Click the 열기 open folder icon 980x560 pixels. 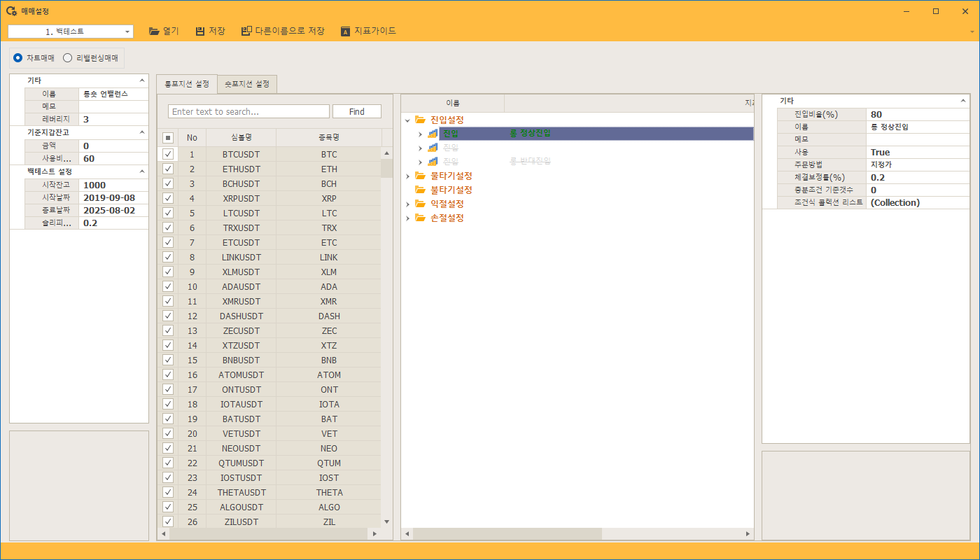pos(154,31)
